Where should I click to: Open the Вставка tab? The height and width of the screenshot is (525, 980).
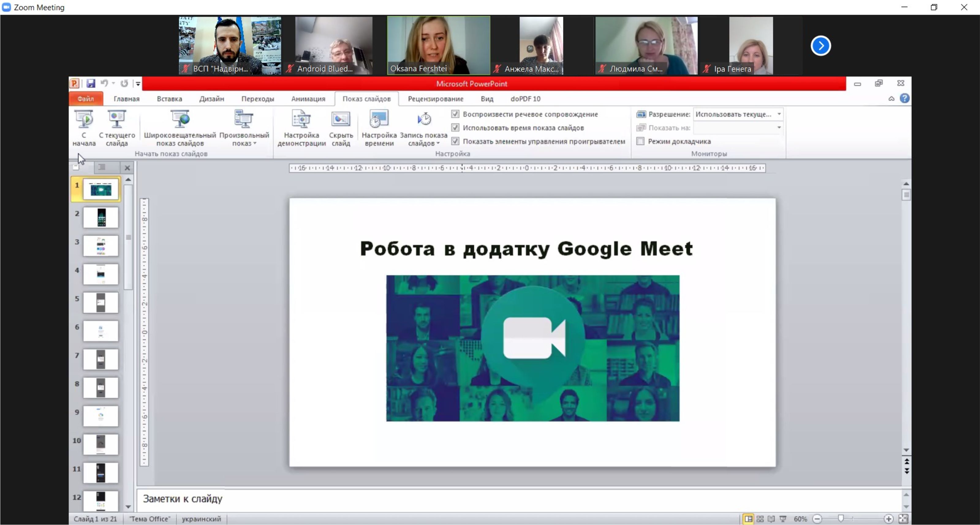click(x=169, y=99)
